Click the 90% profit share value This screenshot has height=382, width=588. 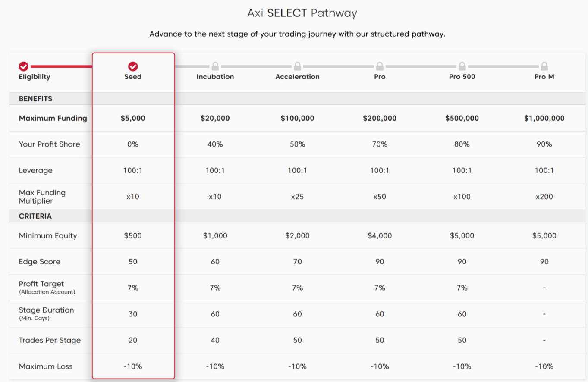click(x=544, y=144)
